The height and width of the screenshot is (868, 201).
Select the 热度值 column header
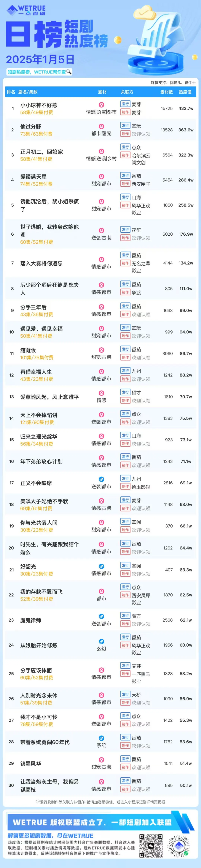pos(185,92)
